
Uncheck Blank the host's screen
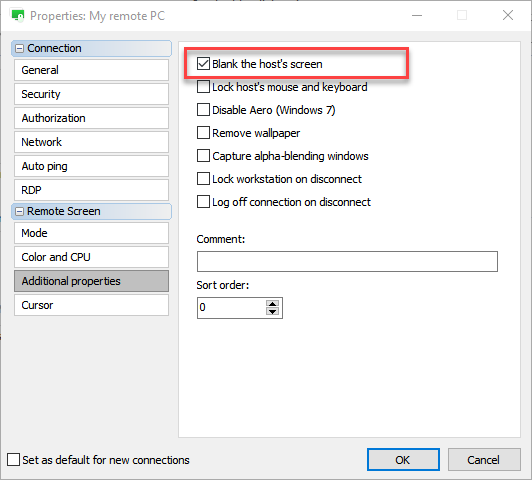203,64
